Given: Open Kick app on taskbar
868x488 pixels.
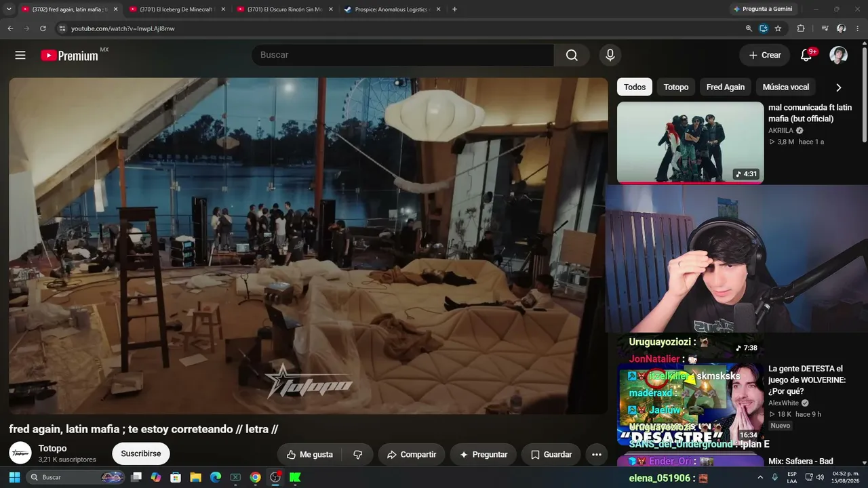Looking at the screenshot, I should pos(295,477).
